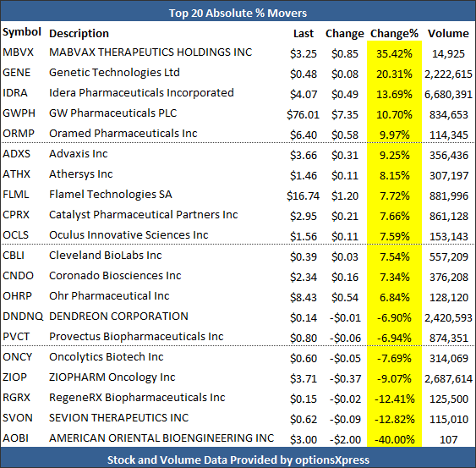Click the Symbol column header
This screenshot has height=468, width=476.
click(x=22, y=32)
